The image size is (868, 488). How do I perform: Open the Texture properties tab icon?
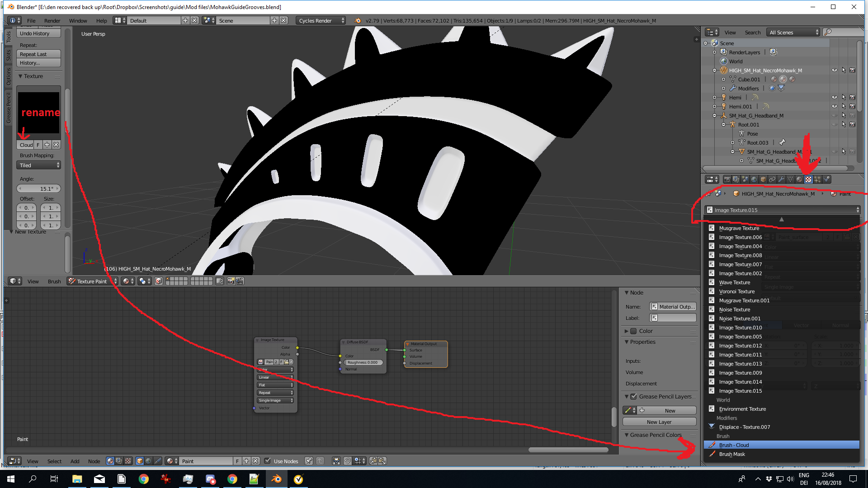808,179
